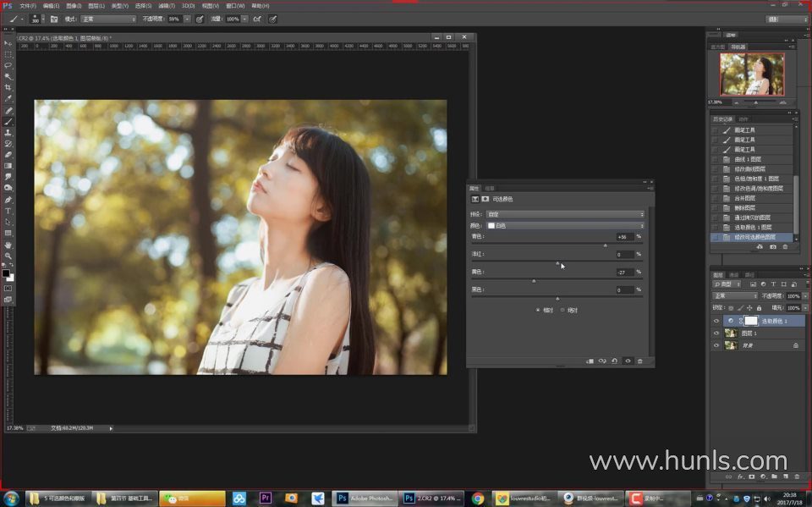The width and height of the screenshot is (812, 507).
Task: Click clip-to-layer icon in Properties panel
Action: click(x=590, y=361)
